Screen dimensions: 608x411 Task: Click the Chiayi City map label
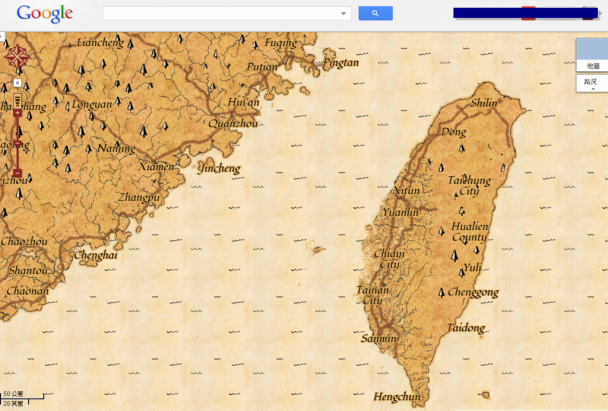click(389, 259)
